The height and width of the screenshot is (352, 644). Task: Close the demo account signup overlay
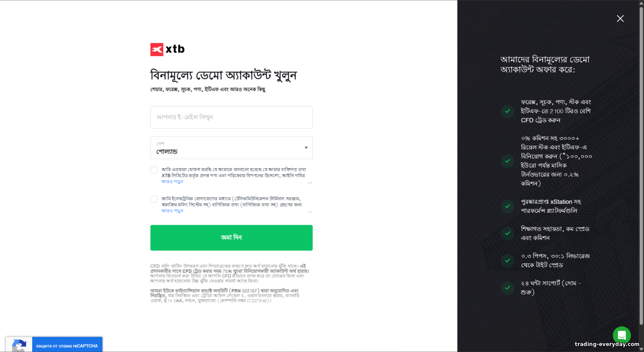620,18
